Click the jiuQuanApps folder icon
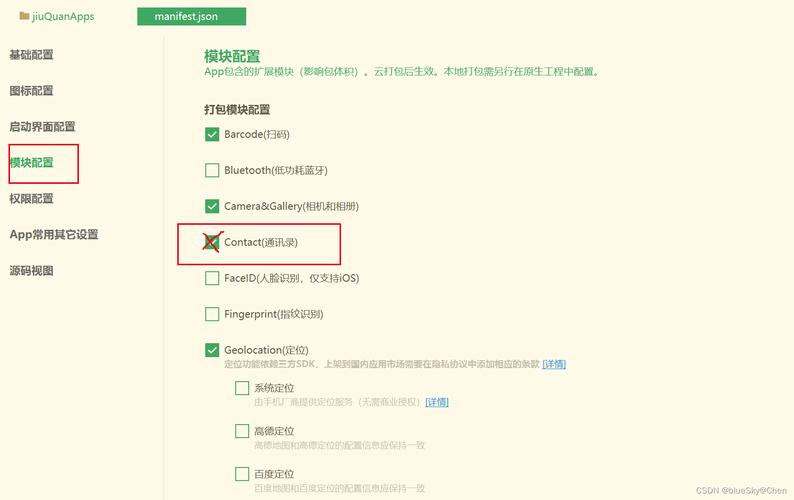This screenshot has height=500, width=794. coord(24,16)
